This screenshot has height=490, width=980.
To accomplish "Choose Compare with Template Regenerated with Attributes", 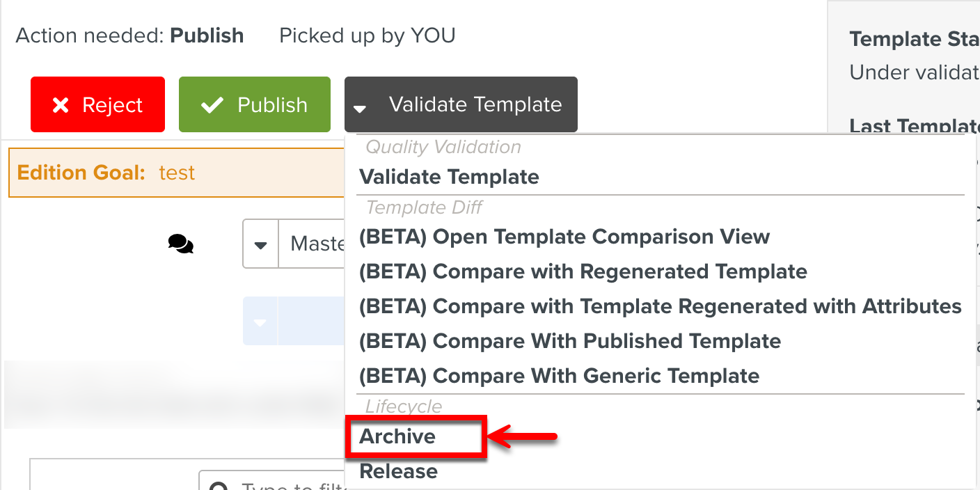I will [660, 306].
